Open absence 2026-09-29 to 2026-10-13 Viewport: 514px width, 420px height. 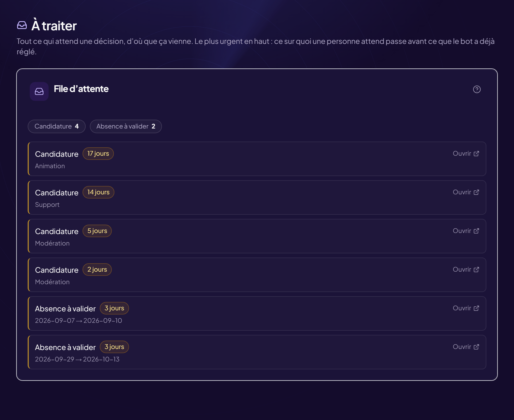pos(466,347)
